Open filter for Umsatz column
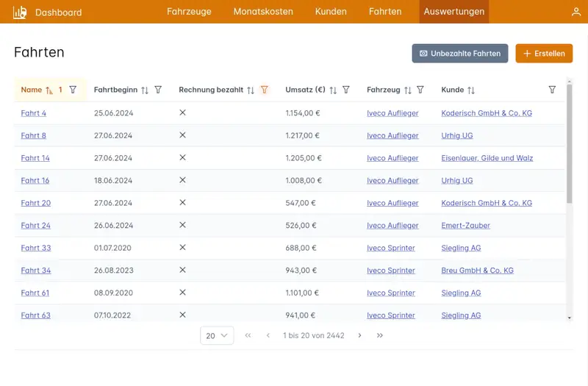Viewport: 588px width, 386px height. pos(346,90)
